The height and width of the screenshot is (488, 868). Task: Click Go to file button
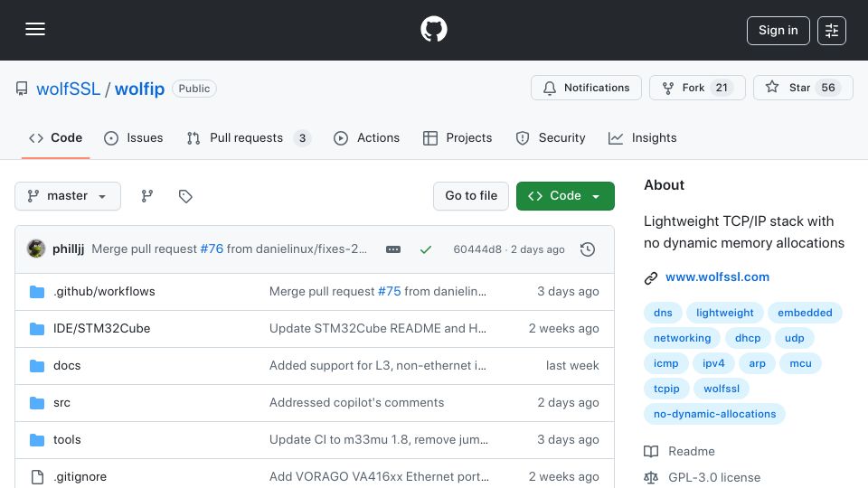pos(471,196)
